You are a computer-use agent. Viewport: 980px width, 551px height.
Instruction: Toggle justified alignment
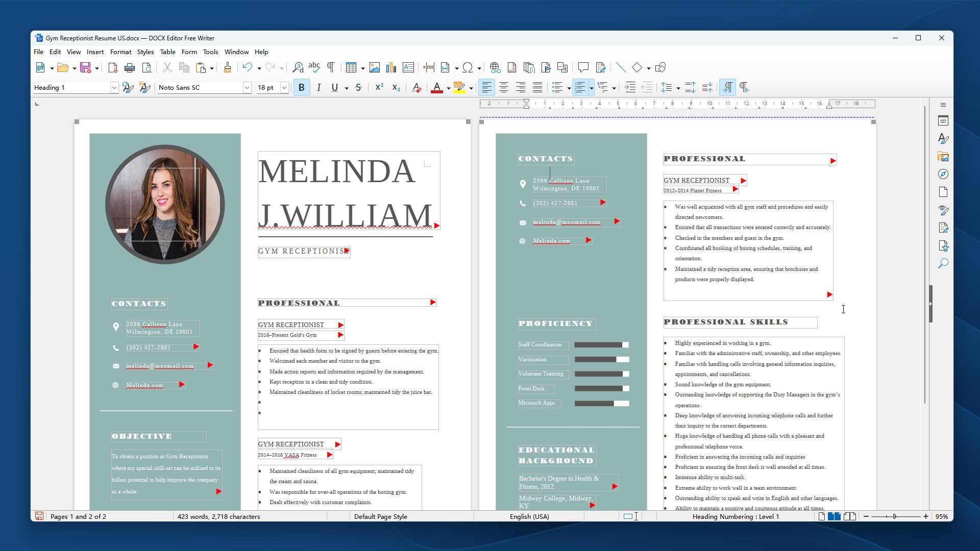coord(537,88)
